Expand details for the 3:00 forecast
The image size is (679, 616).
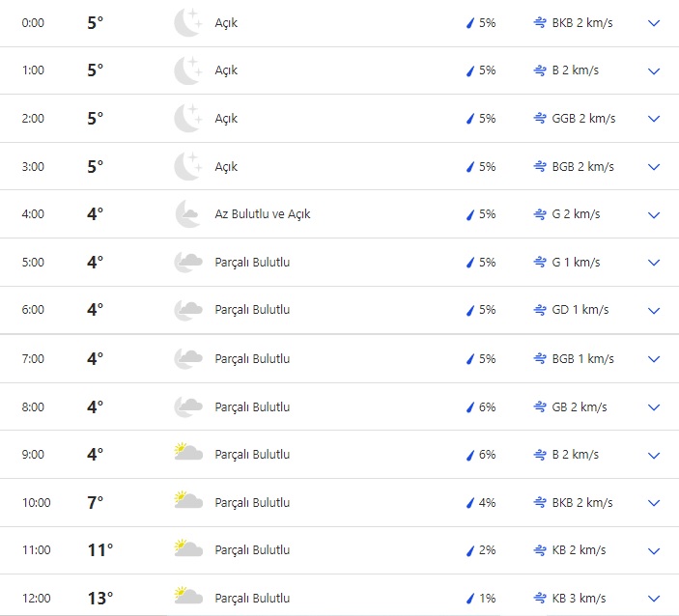coord(654,167)
